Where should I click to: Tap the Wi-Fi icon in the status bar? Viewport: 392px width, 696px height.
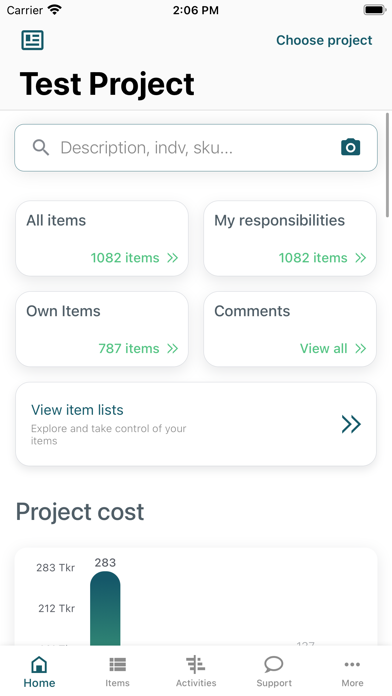pyautogui.click(x=55, y=10)
